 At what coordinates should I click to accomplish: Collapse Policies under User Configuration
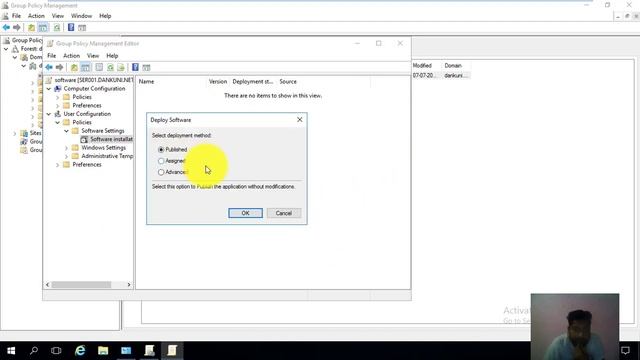(58, 122)
